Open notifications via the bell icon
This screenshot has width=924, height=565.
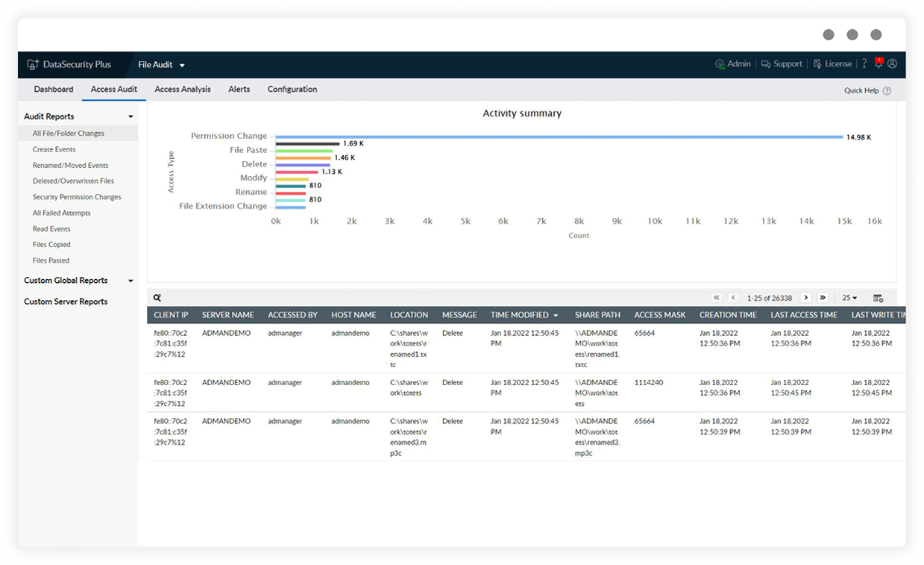click(879, 64)
